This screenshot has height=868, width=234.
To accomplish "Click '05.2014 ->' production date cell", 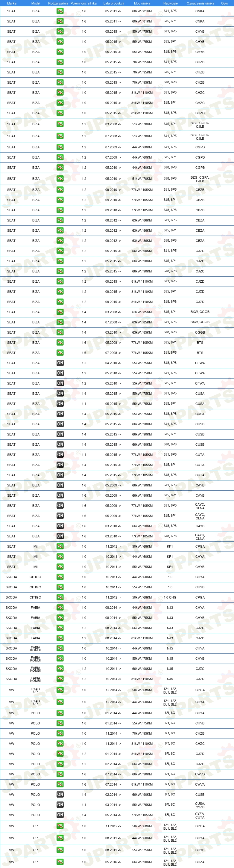I will (113, 815).
